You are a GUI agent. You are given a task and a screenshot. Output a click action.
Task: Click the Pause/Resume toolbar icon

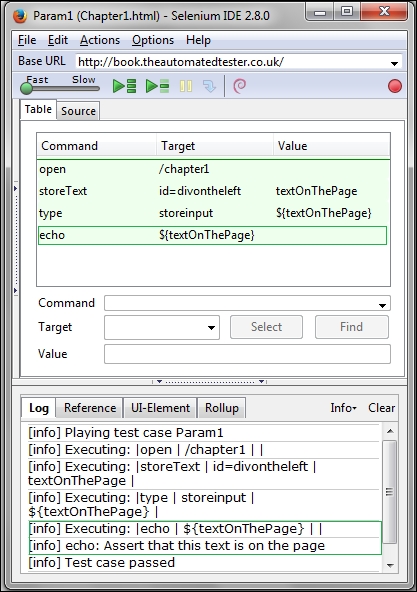click(x=186, y=86)
